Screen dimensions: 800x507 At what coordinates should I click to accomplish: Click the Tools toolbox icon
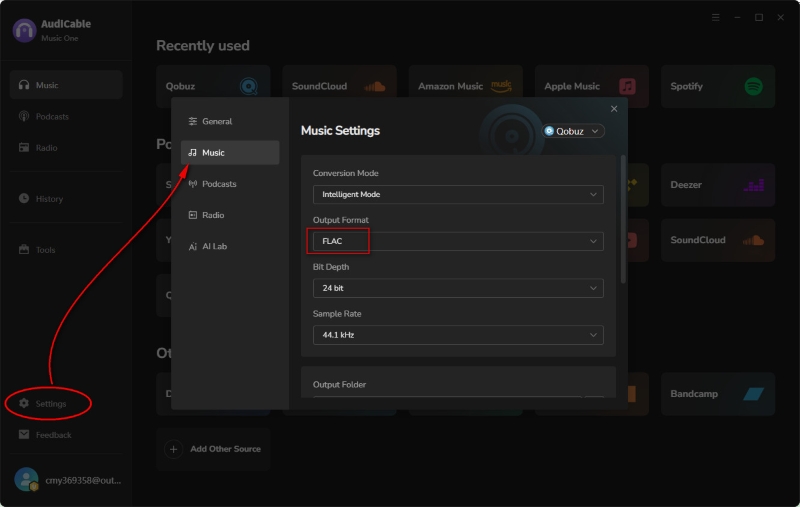(24, 249)
